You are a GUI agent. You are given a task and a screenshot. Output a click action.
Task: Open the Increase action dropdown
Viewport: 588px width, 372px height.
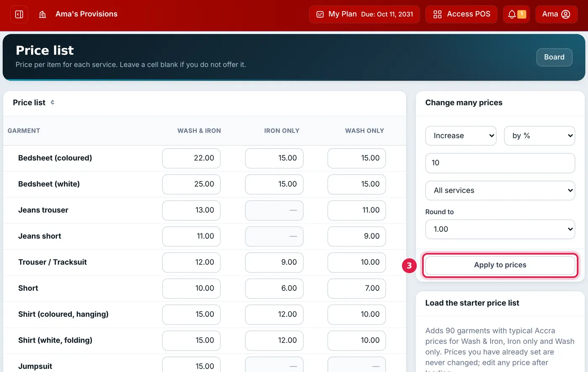coord(461,136)
